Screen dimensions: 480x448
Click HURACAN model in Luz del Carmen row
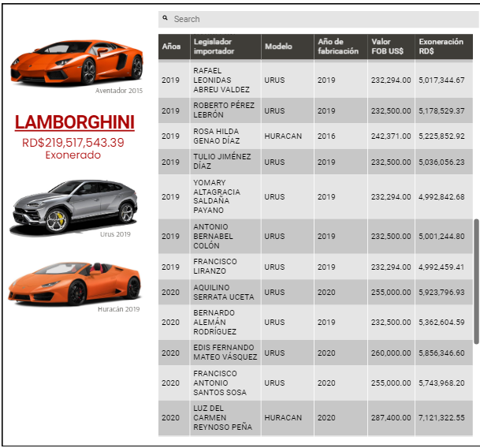pos(283,418)
